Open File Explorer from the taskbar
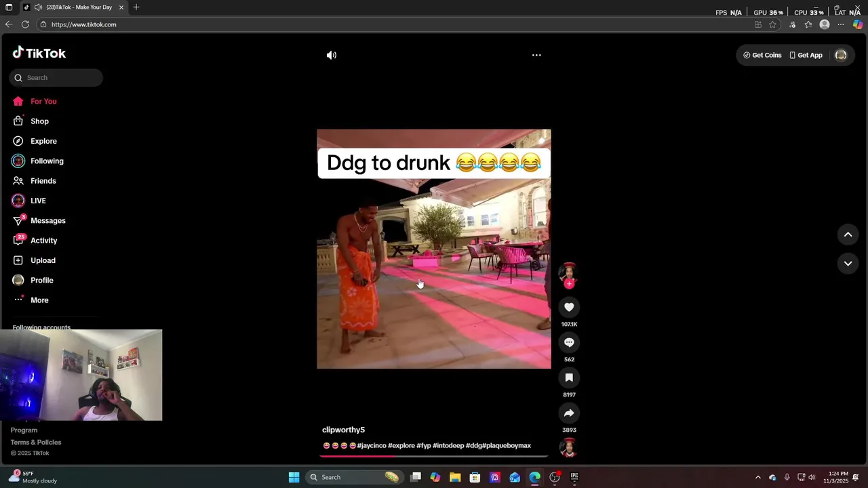Screen dimensions: 868x488 pyautogui.click(x=455, y=477)
